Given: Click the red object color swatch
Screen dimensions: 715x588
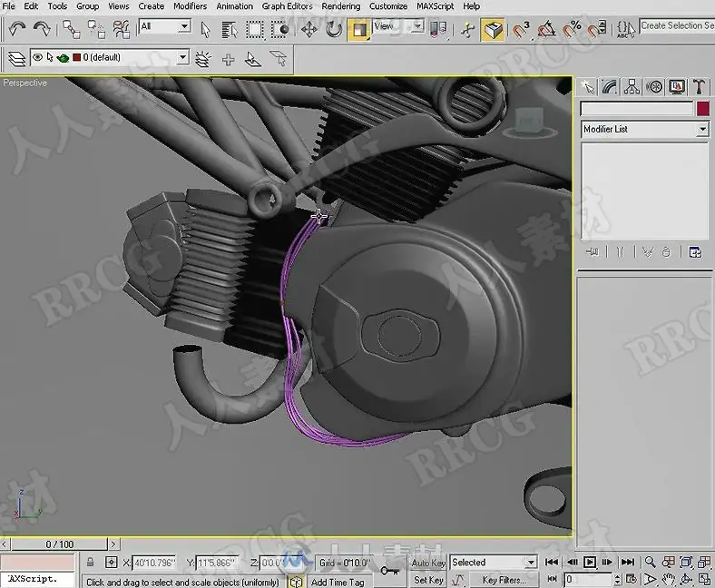Looking at the screenshot, I should click(702, 109).
